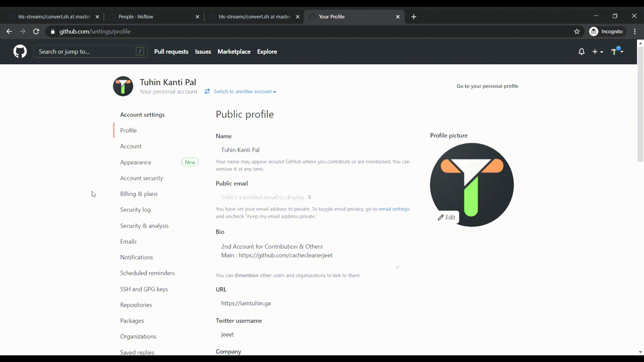This screenshot has height=362, width=644.
Task: Open a new browser tab with plus
Action: pos(414,17)
